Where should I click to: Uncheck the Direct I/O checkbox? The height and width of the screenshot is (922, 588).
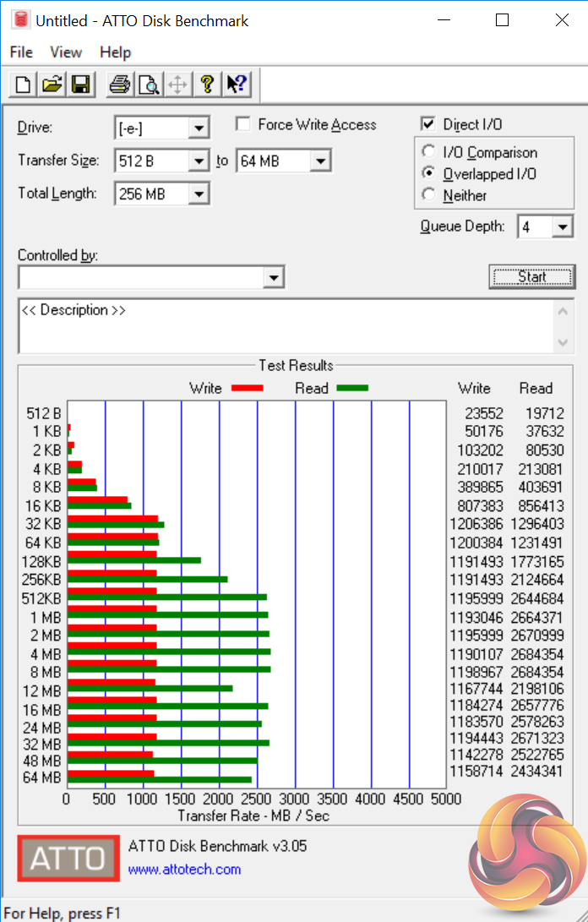pyautogui.click(x=428, y=124)
